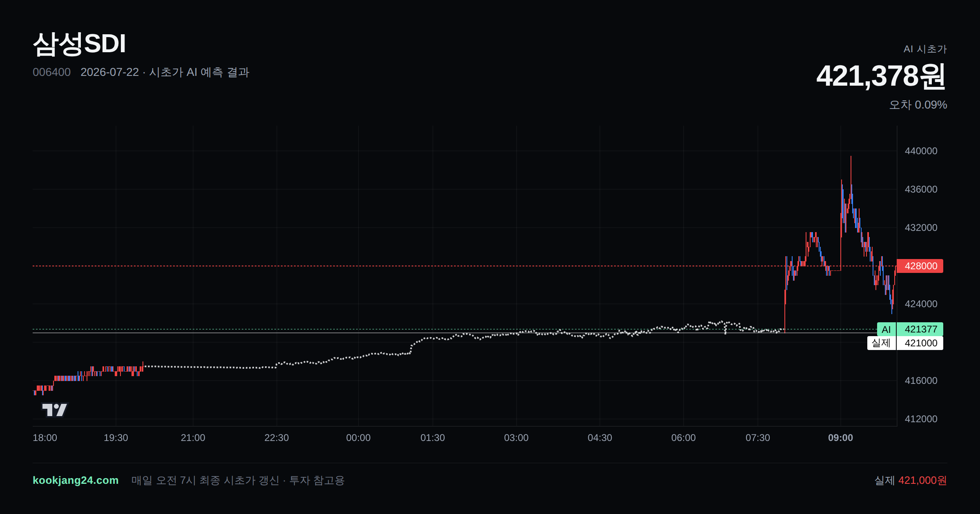Click the footer 실제 421,000원 text
980x514 pixels.
[911, 480]
